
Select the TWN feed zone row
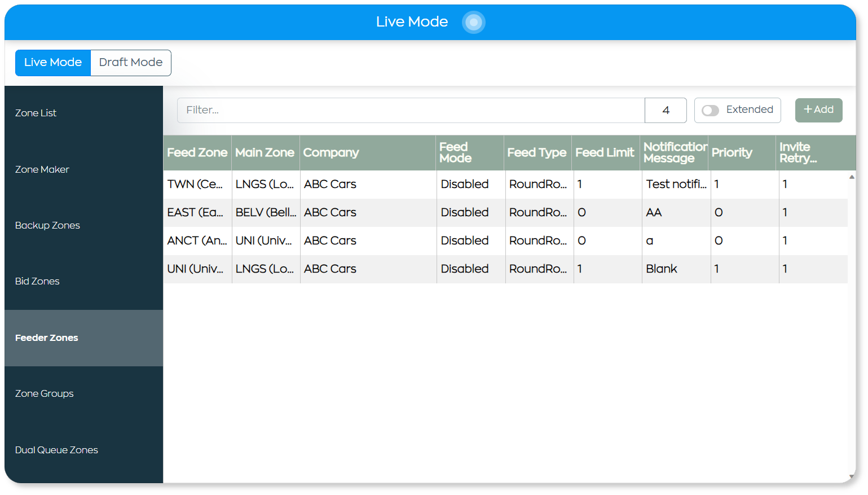[x=505, y=184]
